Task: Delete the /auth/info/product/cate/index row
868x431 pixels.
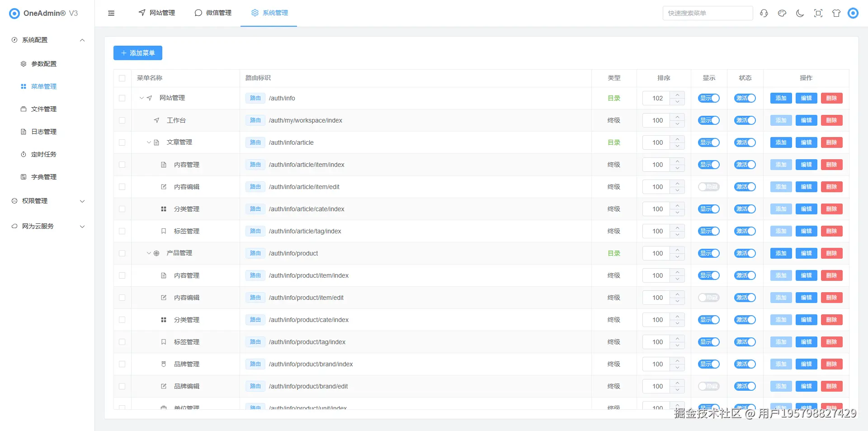Action: pyautogui.click(x=832, y=320)
